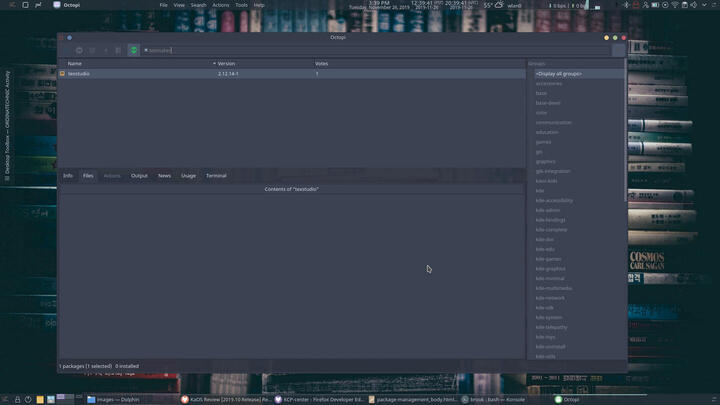Select the kde-sdk group

pos(545,308)
